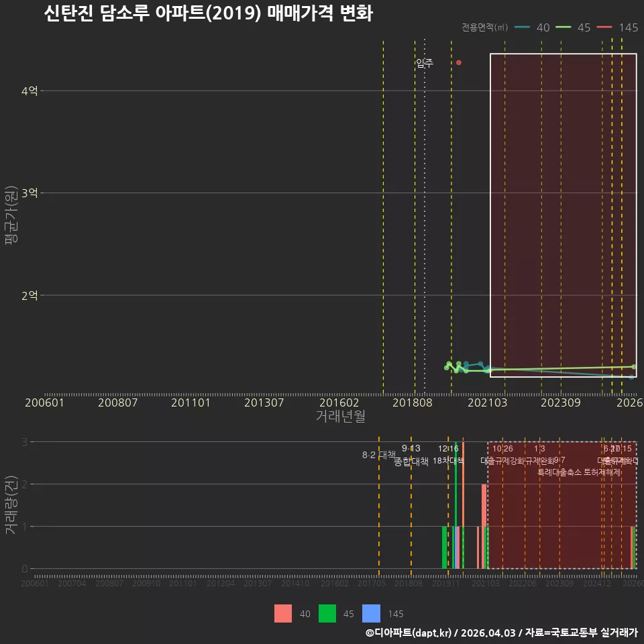
Task: Click the 3억 y-axis label
Action: 30,193
